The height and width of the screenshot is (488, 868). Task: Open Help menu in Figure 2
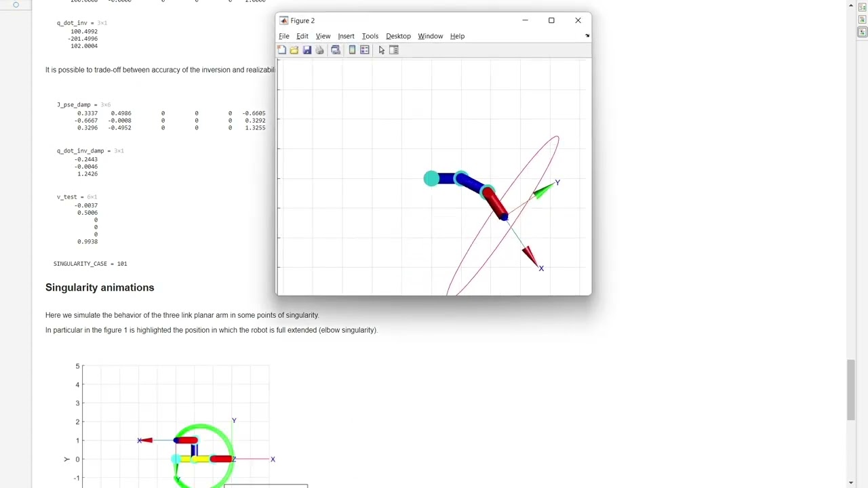457,36
